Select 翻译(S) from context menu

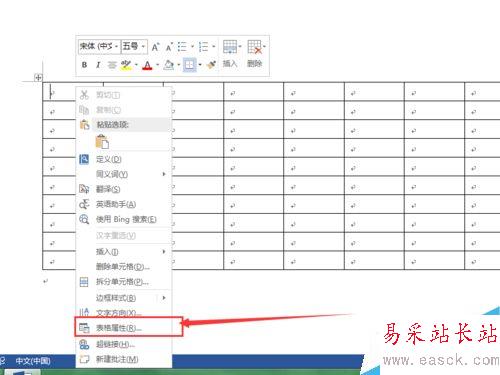coord(124,189)
